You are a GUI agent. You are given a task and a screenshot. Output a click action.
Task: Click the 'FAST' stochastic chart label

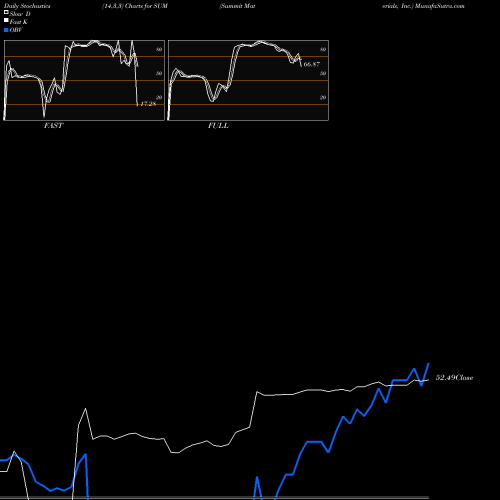(x=53, y=126)
